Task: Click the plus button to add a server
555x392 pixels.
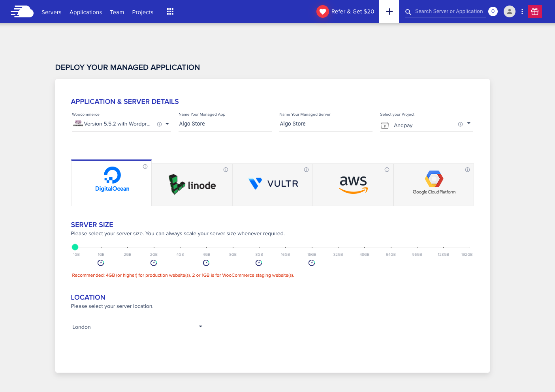Action: tap(389, 11)
